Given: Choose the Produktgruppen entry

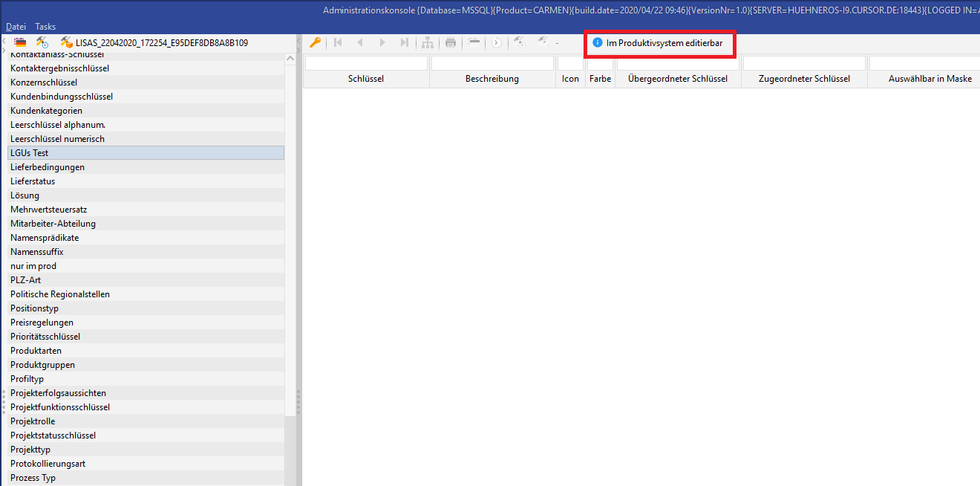Looking at the screenshot, I should tap(42, 365).
